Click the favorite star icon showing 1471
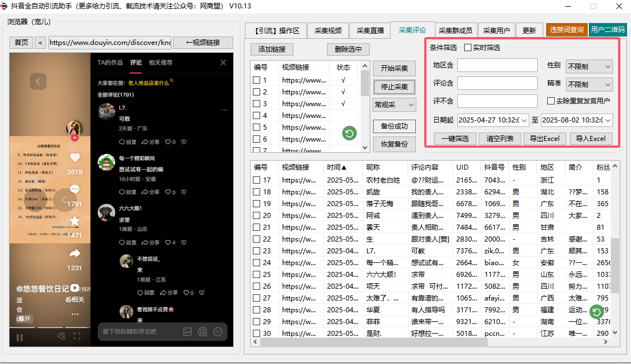The height and width of the screenshot is (364, 631). [75, 221]
